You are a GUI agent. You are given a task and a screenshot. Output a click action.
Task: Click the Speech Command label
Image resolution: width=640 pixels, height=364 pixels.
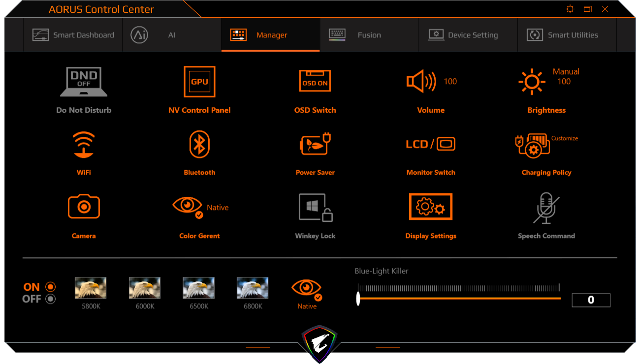[546, 236]
